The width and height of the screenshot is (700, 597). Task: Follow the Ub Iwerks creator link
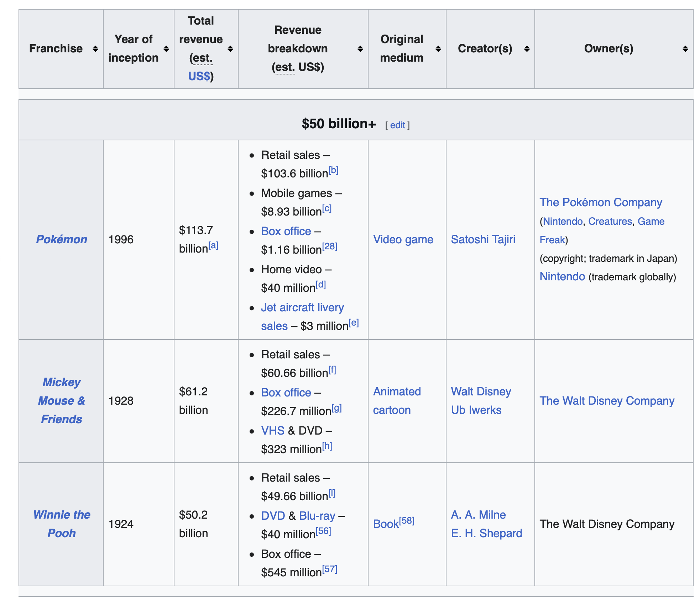pos(476,410)
